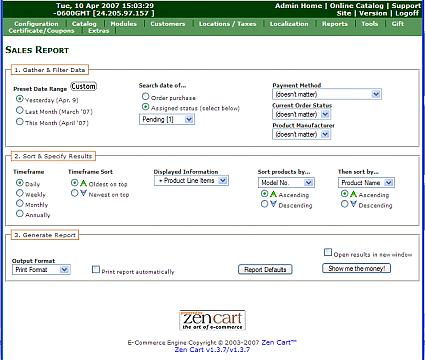Screen dimensions: 425x360
Task: Select the Weekly timeframe radio
Action: click(x=20, y=193)
